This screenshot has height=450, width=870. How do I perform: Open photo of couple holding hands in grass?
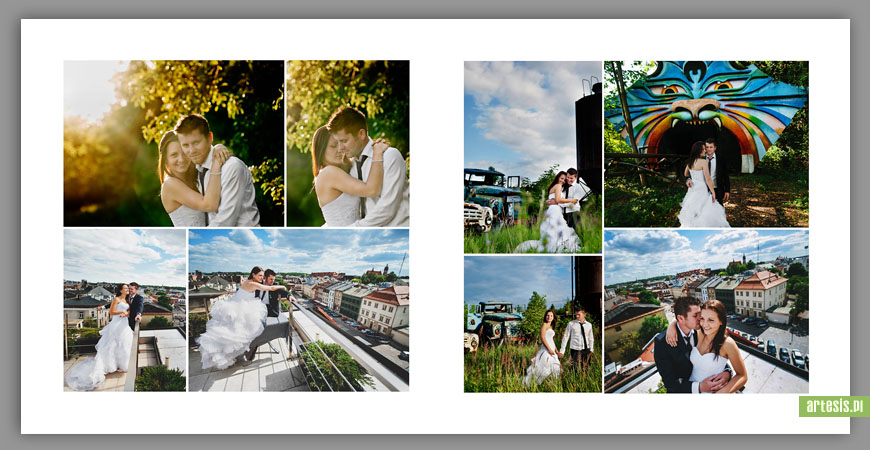[x=533, y=324]
